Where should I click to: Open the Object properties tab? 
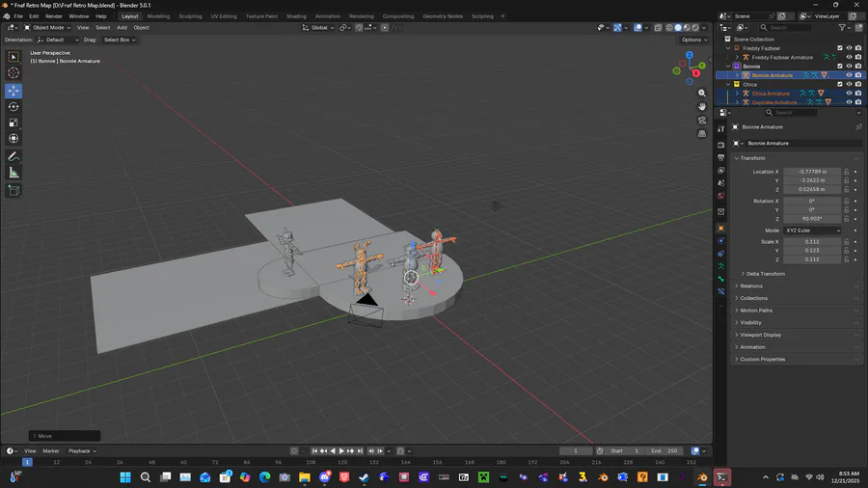click(720, 228)
